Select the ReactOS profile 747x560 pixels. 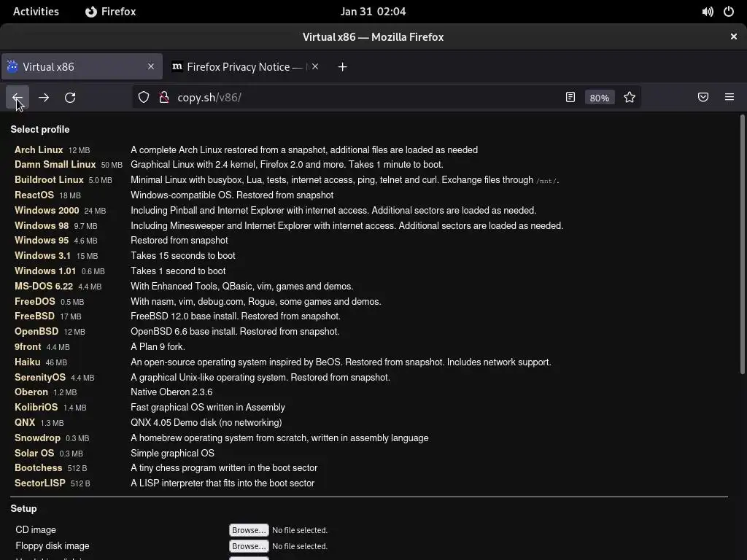[34, 195]
